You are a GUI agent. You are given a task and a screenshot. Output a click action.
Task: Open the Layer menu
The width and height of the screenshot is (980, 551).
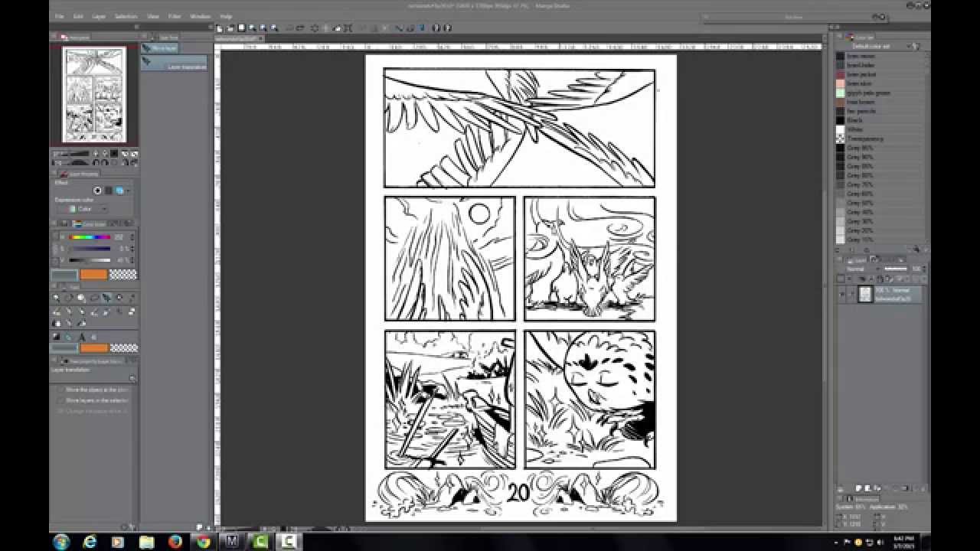[x=100, y=16]
